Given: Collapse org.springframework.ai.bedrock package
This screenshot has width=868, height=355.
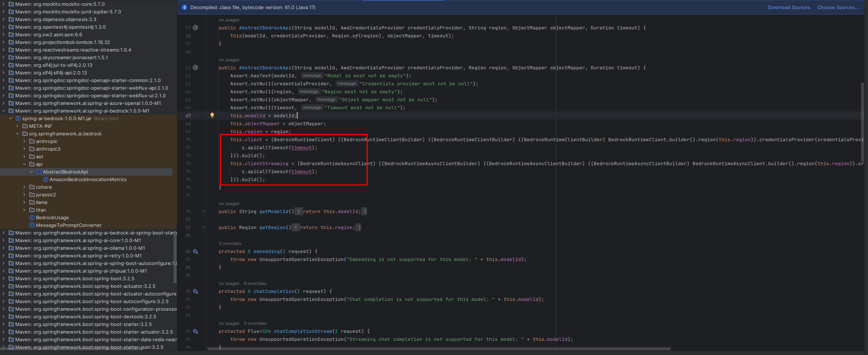Looking at the screenshot, I should pos(17,134).
